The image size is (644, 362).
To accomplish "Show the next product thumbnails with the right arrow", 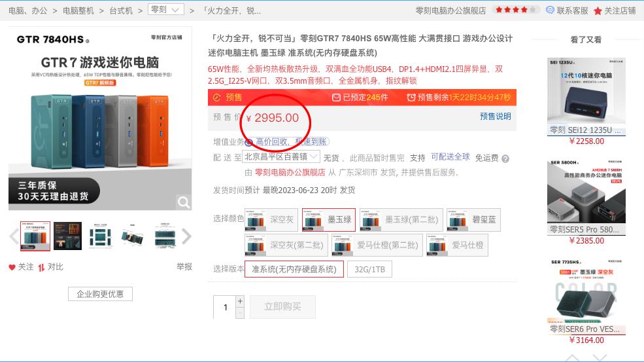I will point(186,236).
